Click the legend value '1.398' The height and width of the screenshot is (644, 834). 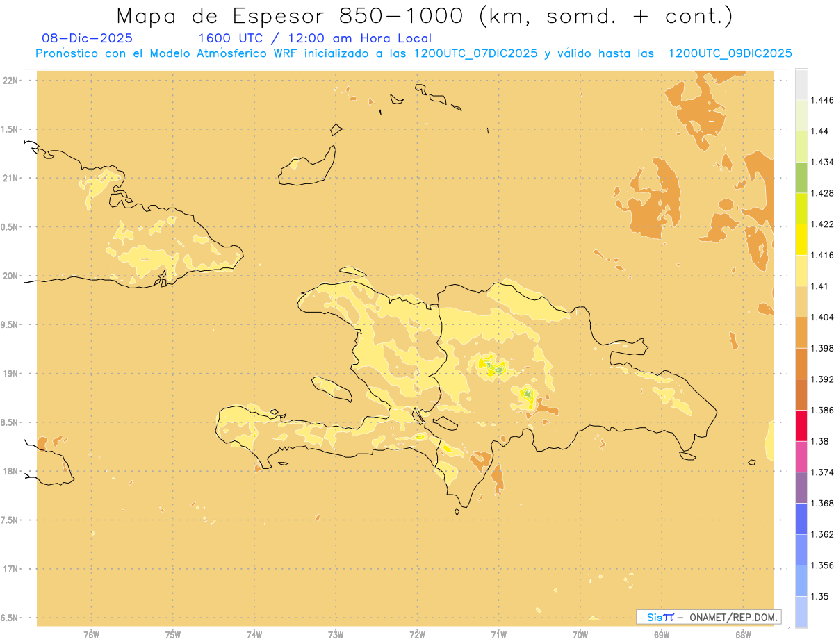[x=823, y=348]
